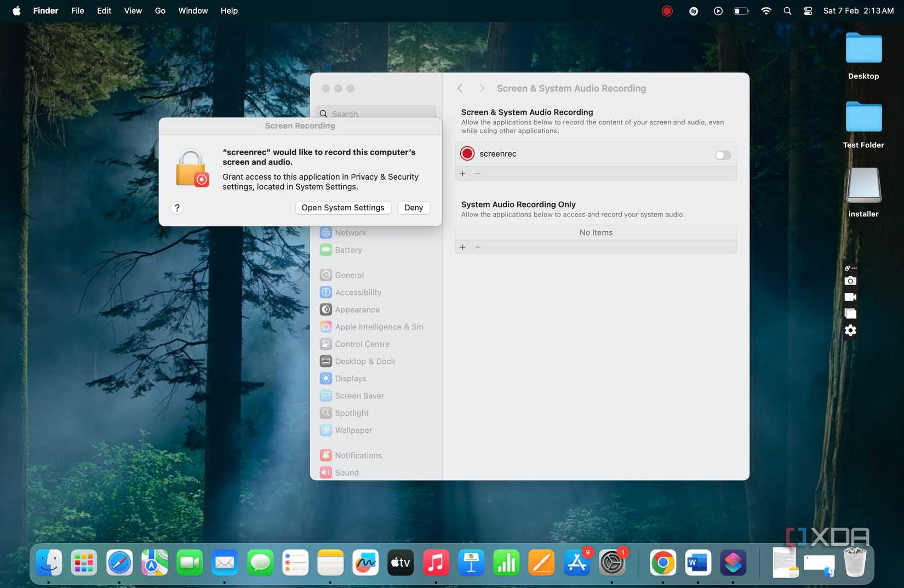Add an app to Screen & System Audio list

click(x=462, y=174)
